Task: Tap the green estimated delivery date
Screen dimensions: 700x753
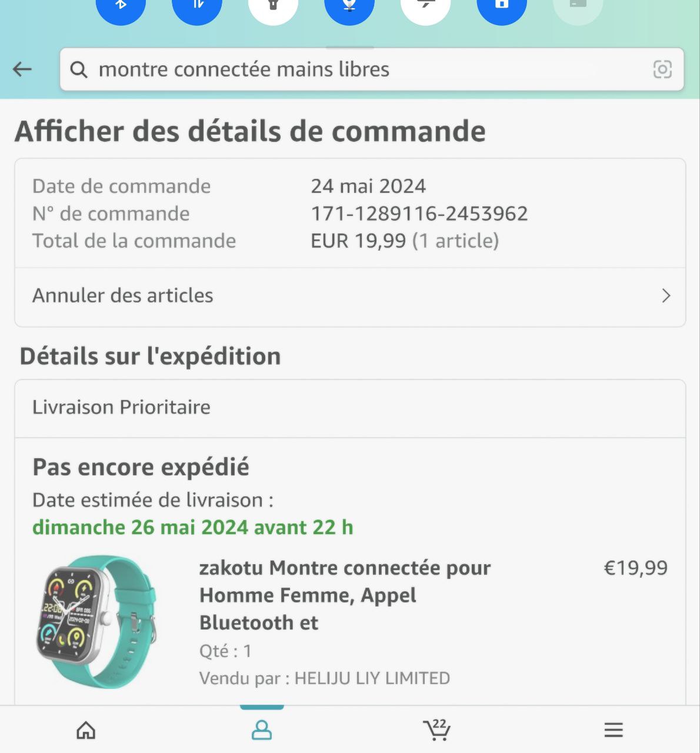Action: click(x=192, y=527)
